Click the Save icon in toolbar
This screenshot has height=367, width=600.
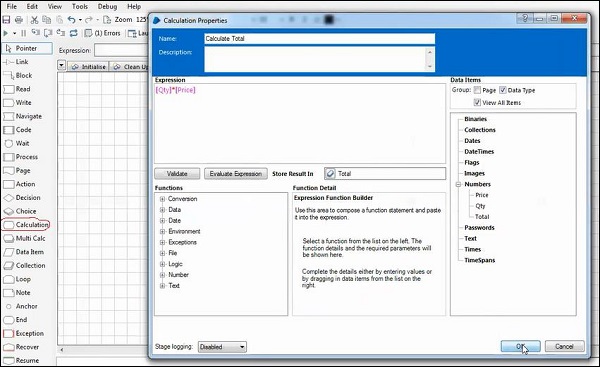click(x=6, y=20)
